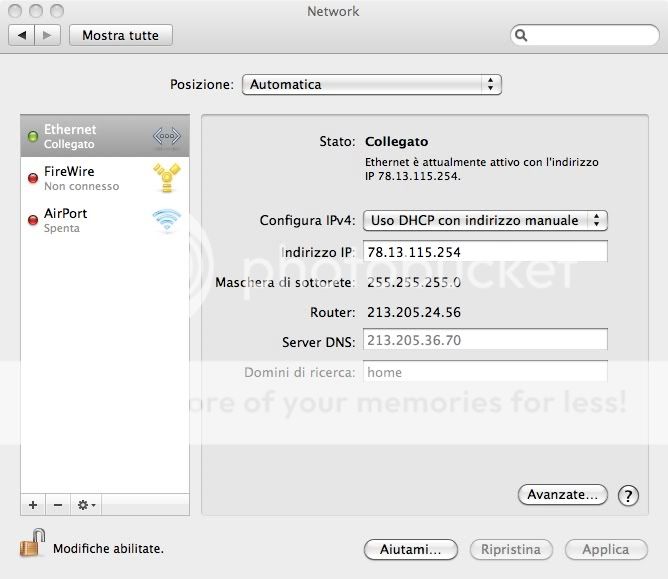The width and height of the screenshot is (668, 579).
Task: Open the gear action menu
Action: tap(87, 505)
